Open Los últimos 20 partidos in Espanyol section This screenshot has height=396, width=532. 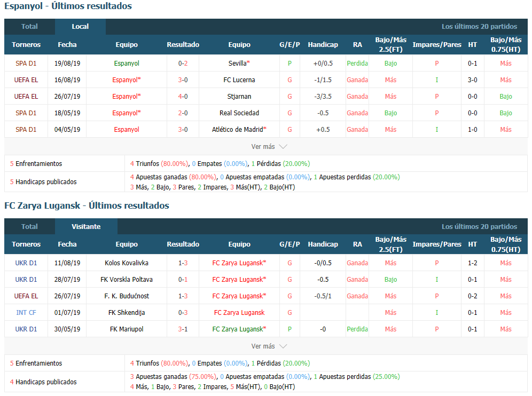[479, 27]
